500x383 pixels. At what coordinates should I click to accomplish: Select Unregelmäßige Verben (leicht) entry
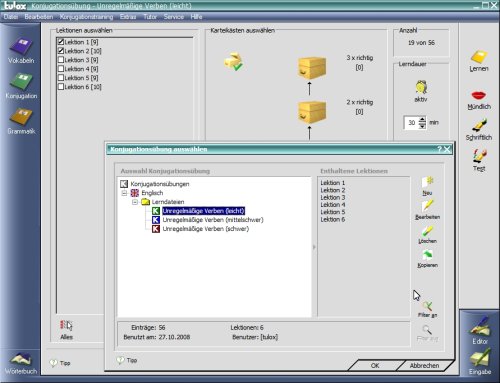(203, 211)
